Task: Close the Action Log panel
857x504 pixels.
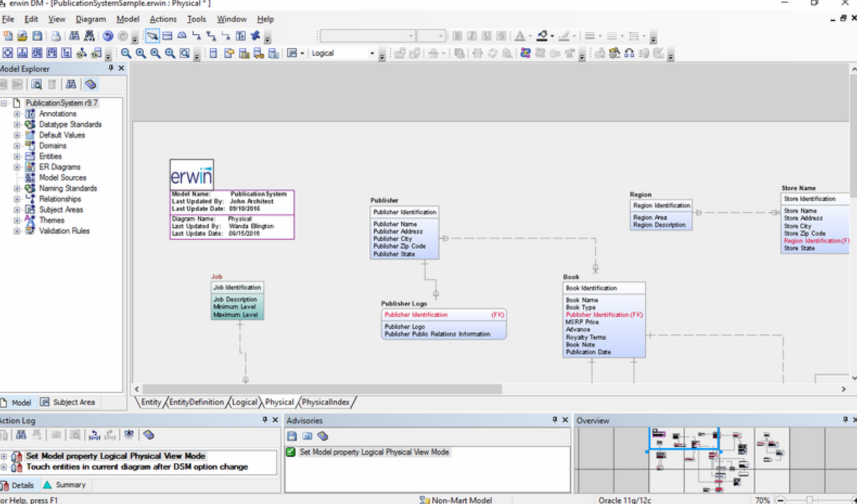Action: tap(275, 420)
